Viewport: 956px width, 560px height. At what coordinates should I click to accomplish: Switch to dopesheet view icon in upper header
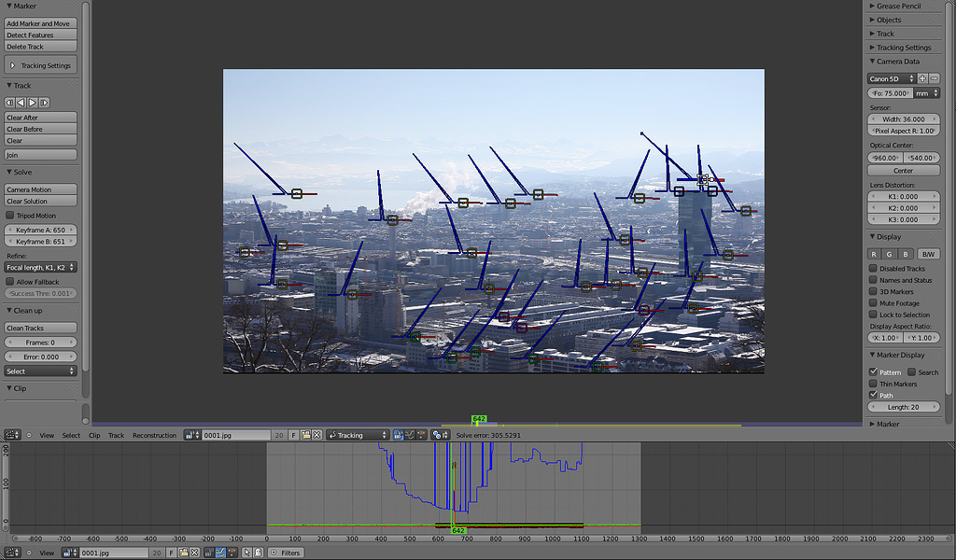point(422,435)
